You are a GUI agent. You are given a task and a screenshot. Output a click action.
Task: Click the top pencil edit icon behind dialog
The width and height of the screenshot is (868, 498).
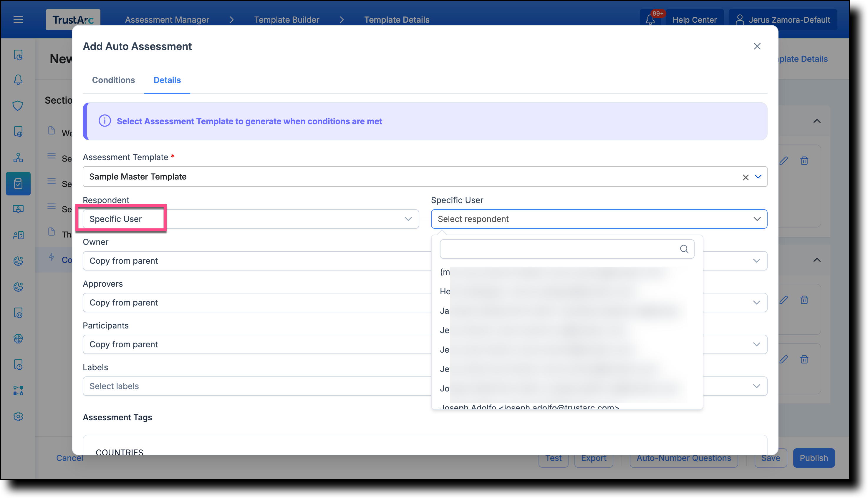[783, 160]
